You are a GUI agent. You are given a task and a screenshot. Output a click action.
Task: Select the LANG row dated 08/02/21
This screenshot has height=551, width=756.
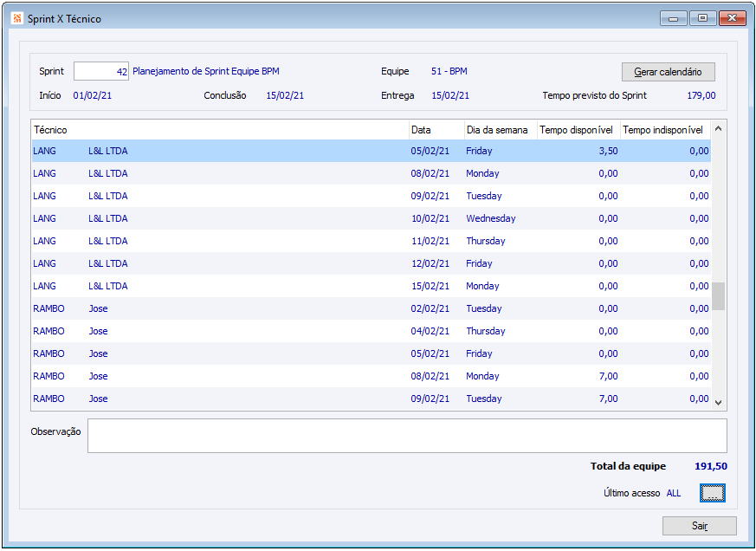tap(372, 173)
